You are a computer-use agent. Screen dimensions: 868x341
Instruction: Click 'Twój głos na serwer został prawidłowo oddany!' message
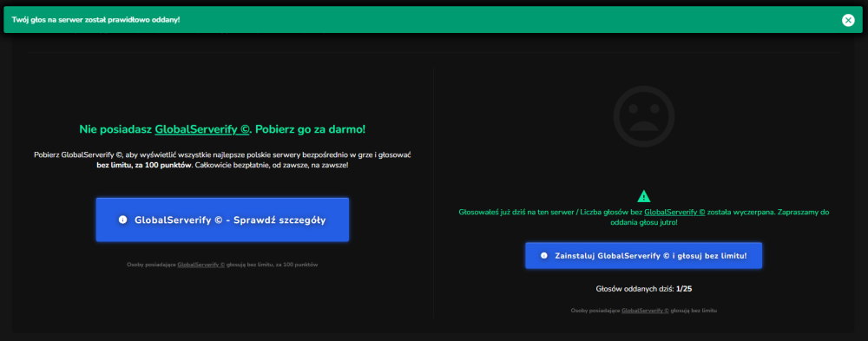click(x=95, y=20)
